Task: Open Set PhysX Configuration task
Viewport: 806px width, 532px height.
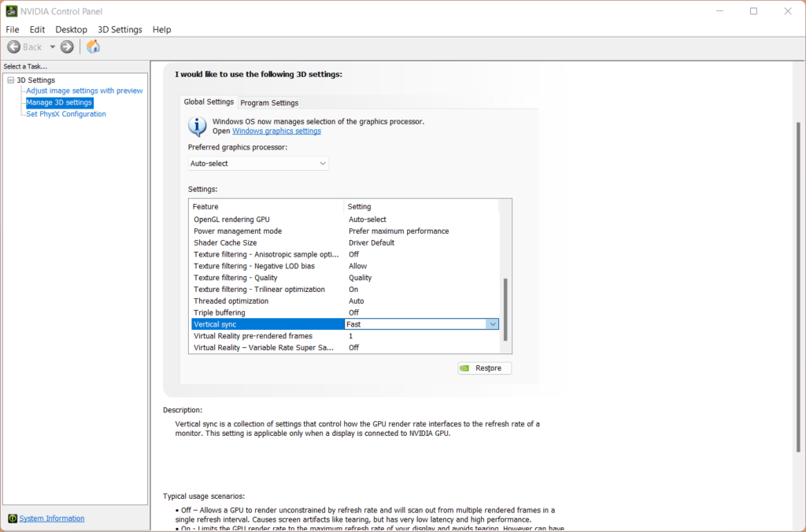Action: [66, 114]
